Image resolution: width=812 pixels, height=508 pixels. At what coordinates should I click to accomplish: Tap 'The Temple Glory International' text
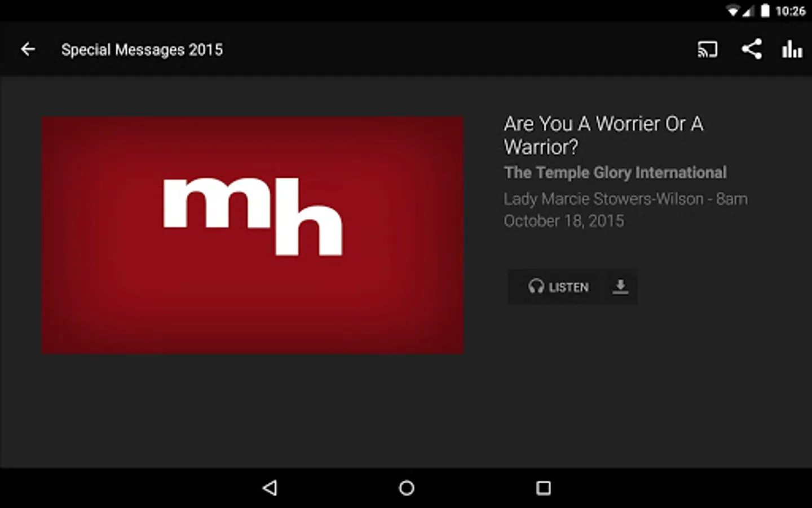615,173
